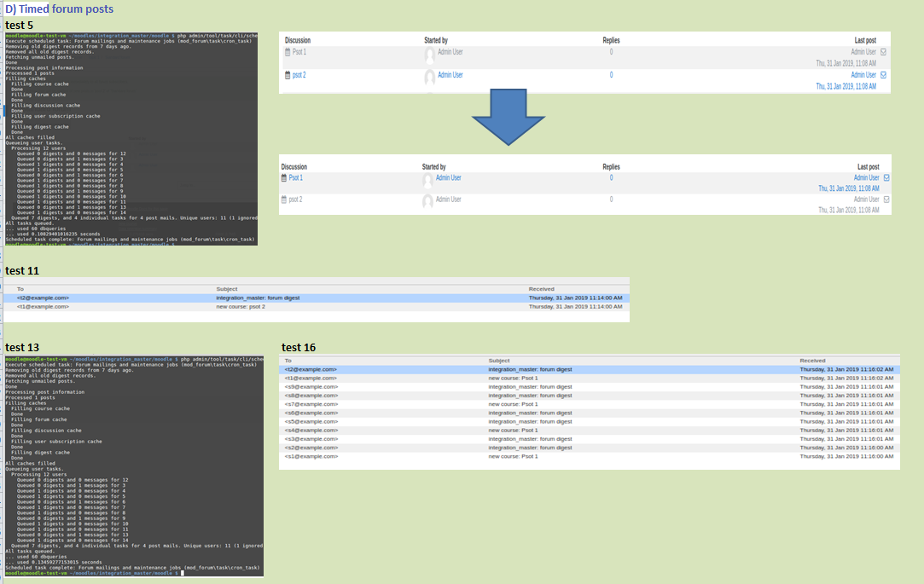
Task: Sort test 16 mail list by "To" column
Action: coord(288,361)
